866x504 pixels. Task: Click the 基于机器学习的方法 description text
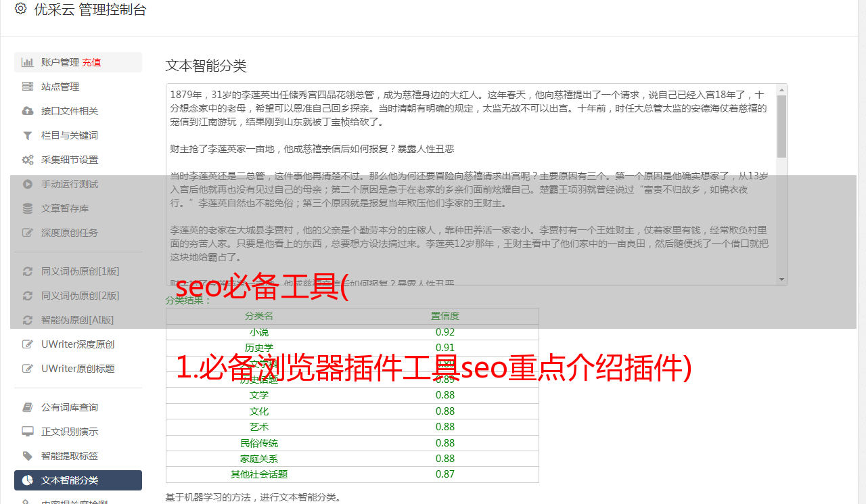(x=254, y=498)
